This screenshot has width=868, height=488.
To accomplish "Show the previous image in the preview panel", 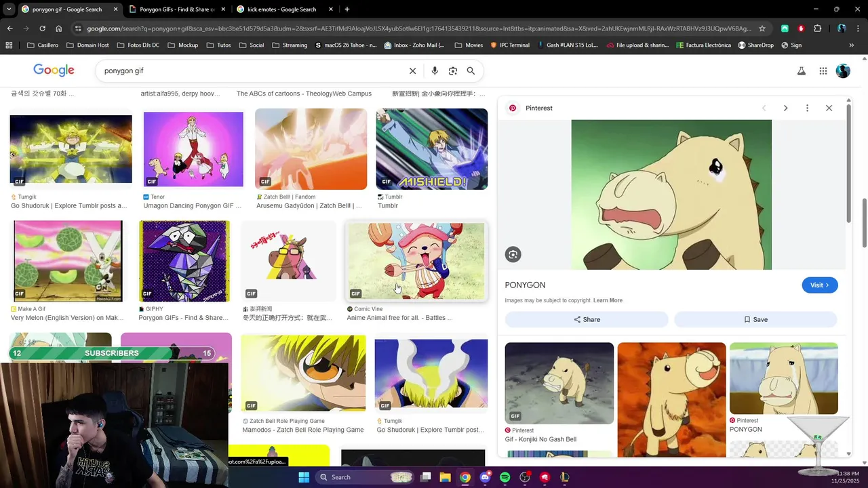I will 764,108.
